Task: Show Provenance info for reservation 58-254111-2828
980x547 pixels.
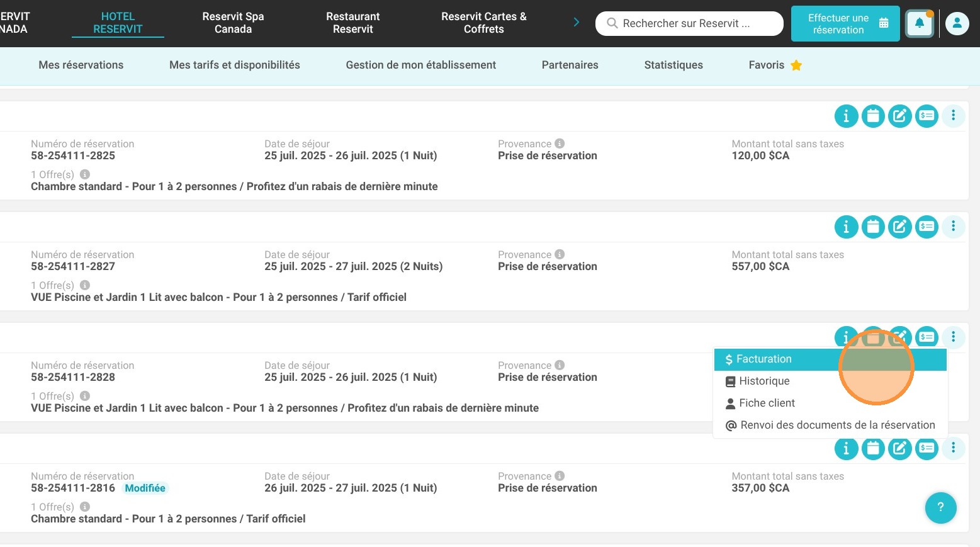Action: (560, 365)
